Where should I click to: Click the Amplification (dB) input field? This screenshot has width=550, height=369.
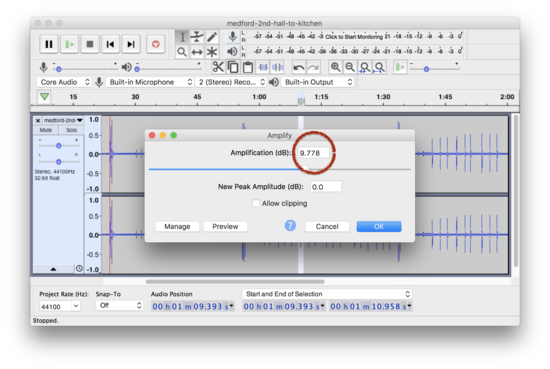click(x=313, y=153)
